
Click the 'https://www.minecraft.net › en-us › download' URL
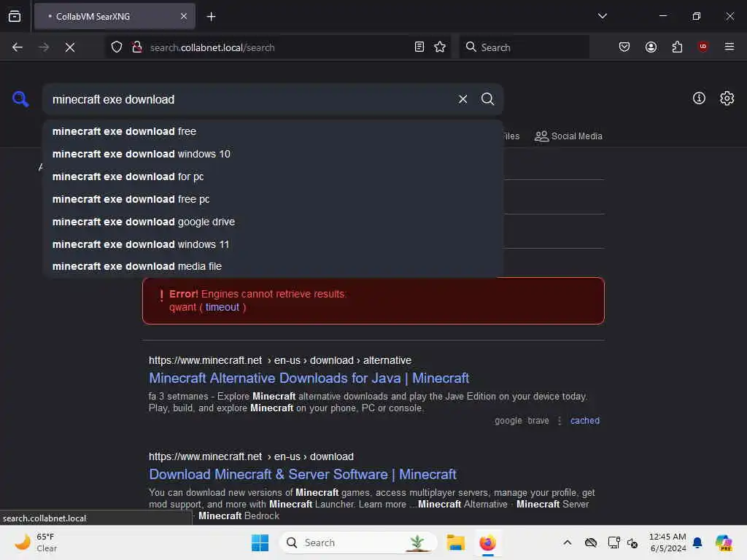(251, 456)
